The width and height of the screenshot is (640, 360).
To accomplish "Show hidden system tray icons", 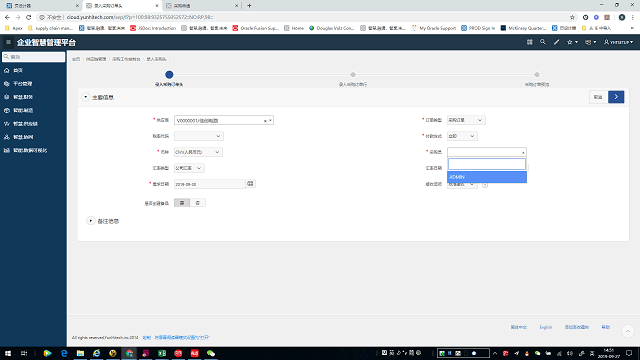I will pyautogui.click(x=495, y=353).
